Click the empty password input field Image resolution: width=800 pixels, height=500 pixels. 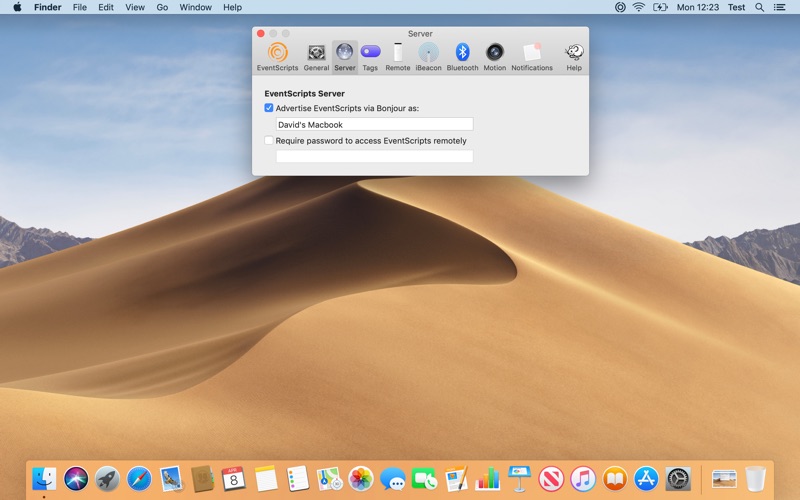point(374,157)
